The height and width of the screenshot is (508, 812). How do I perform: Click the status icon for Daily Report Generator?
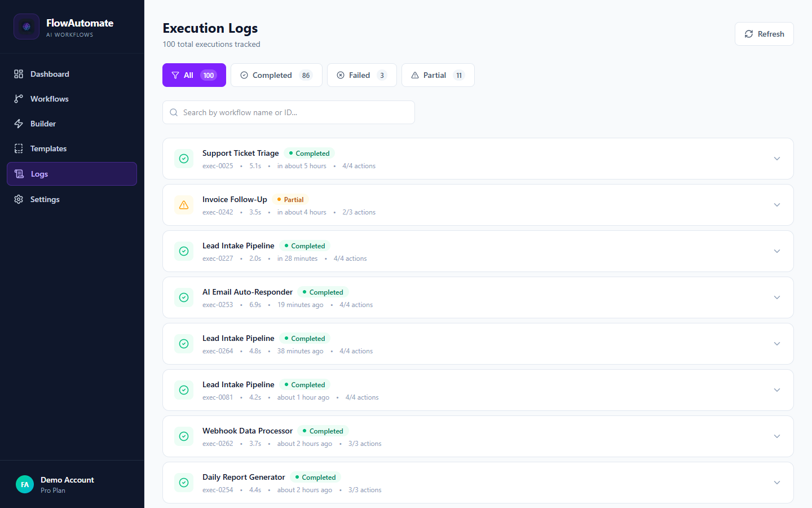click(184, 483)
